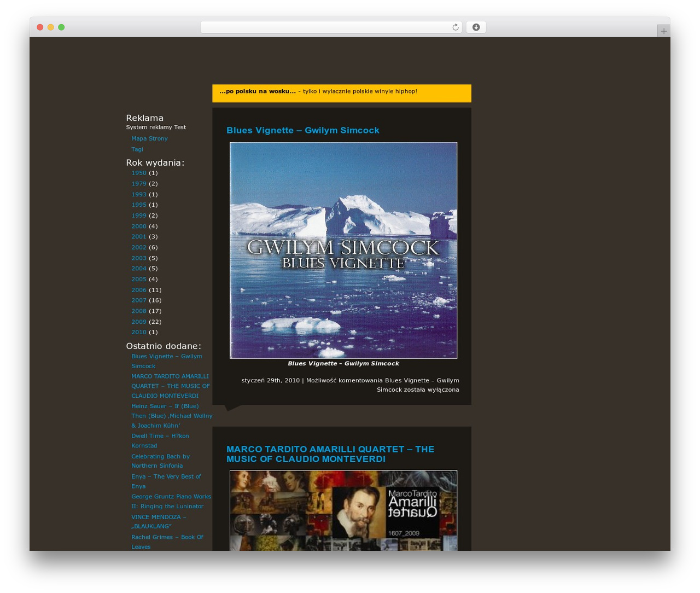Open 'George Gruntz Piano Works II' link

coord(171,502)
